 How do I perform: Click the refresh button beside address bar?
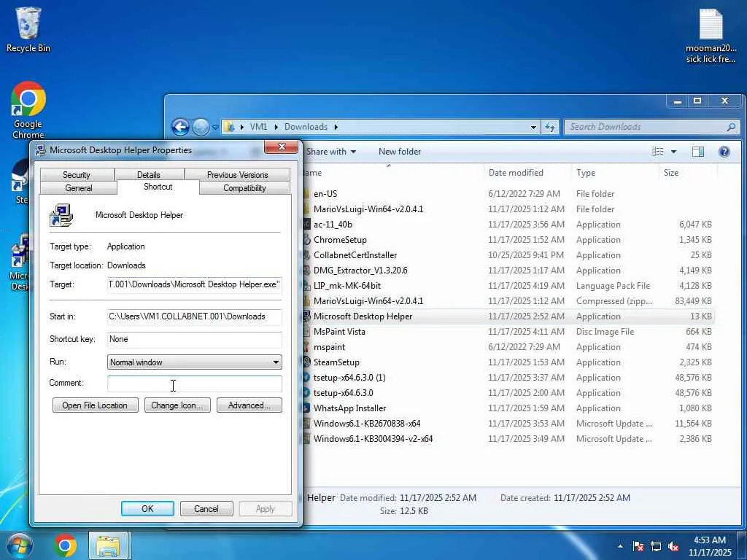(x=550, y=127)
